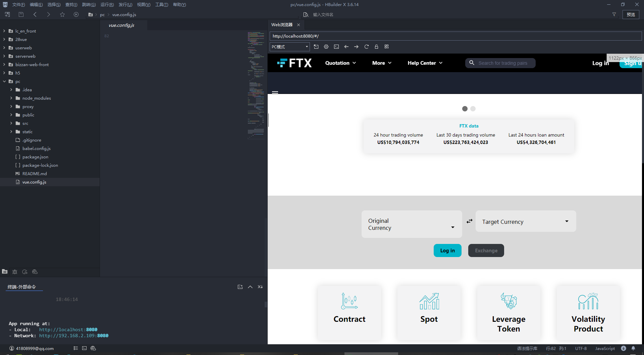Image resolution: width=644 pixels, height=355 pixels.
Task: Click the lock icon in browser toolbar
Action: click(x=376, y=47)
